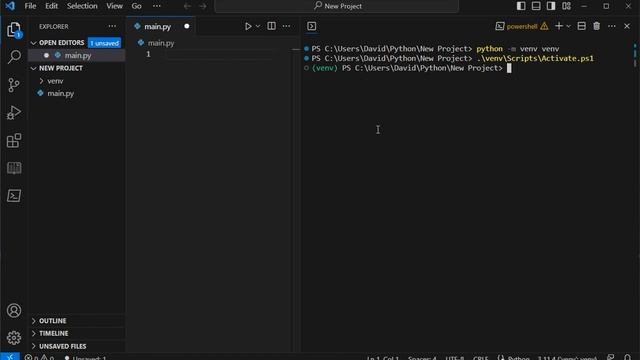640x360 pixels.
Task: Click line 1 in the editor
Action: [x=220, y=54]
